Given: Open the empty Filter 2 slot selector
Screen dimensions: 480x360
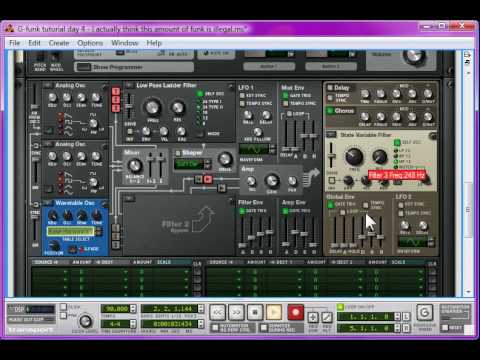Looking at the screenshot, I should (129, 199).
